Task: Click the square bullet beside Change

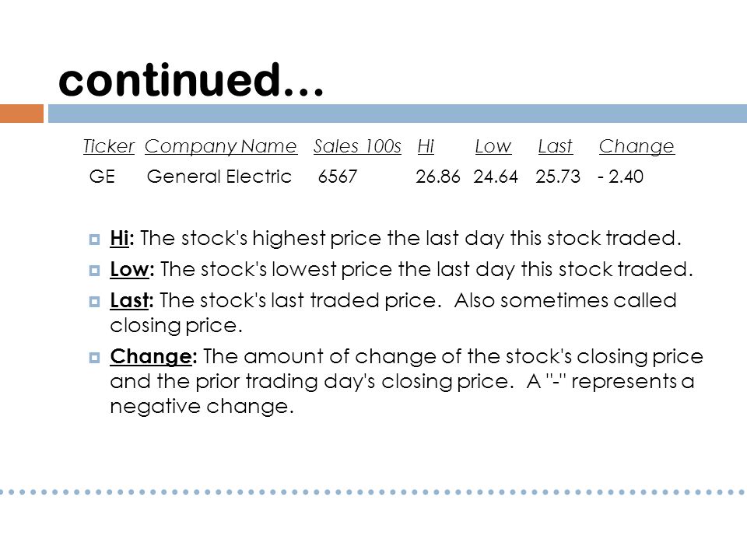Action: click(x=94, y=357)
